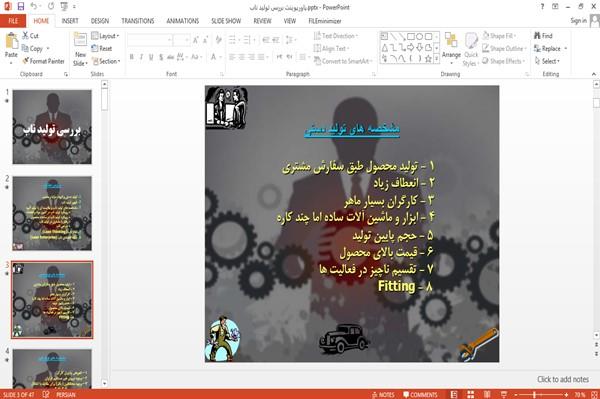Select the down arrow shape in gallery
The width and height of the screenshot is (600, 399).
[x=419, y=47]
